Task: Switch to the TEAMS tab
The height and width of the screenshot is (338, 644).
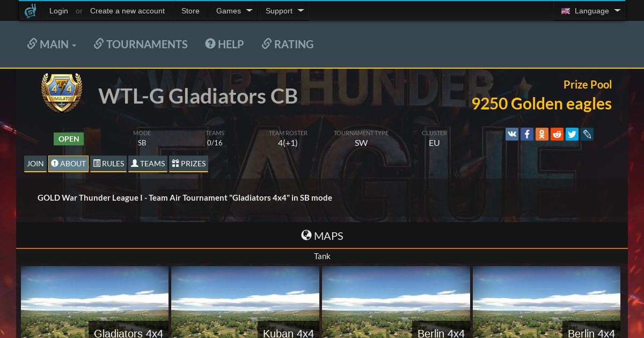Action: tap(148, 164)
